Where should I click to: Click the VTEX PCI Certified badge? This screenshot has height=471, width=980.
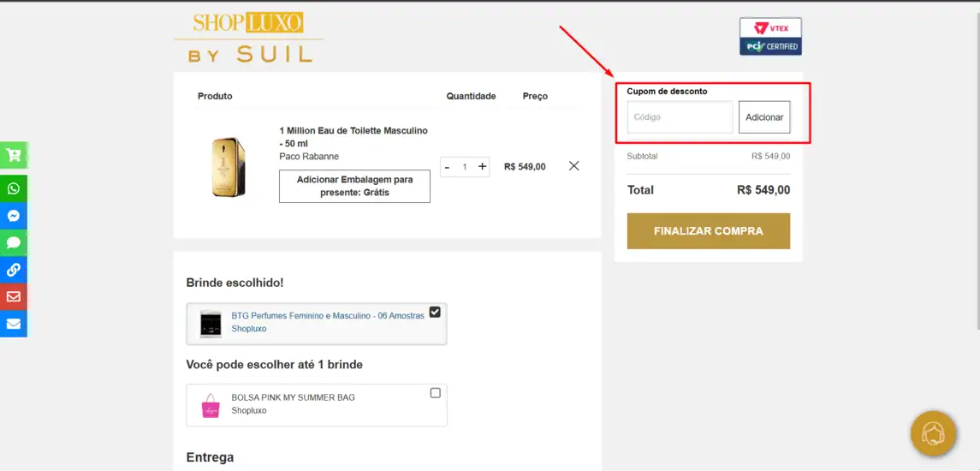pos(770,36)
